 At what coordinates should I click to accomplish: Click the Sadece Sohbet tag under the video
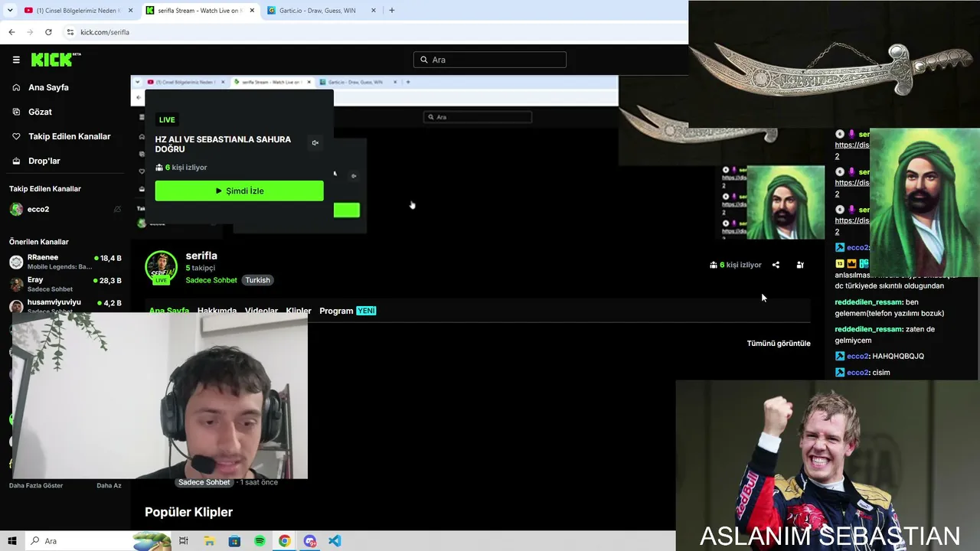click(204, 483)
